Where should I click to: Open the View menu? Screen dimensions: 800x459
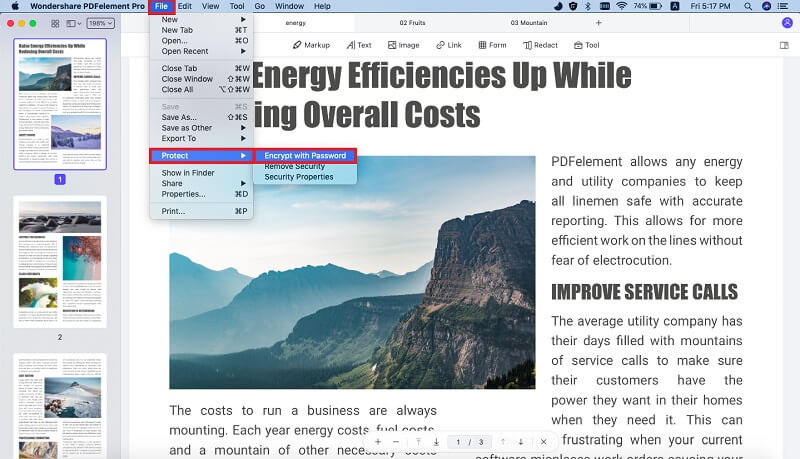coord(210,6)
